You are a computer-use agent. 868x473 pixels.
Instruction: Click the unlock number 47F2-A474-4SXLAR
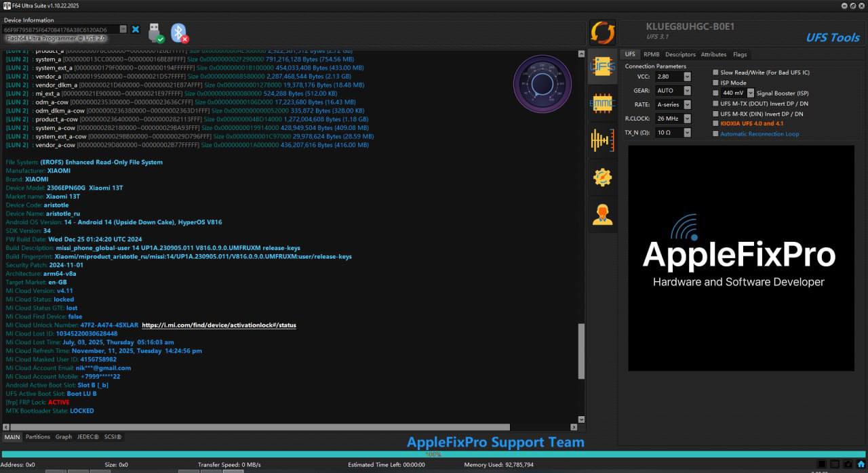109,325
